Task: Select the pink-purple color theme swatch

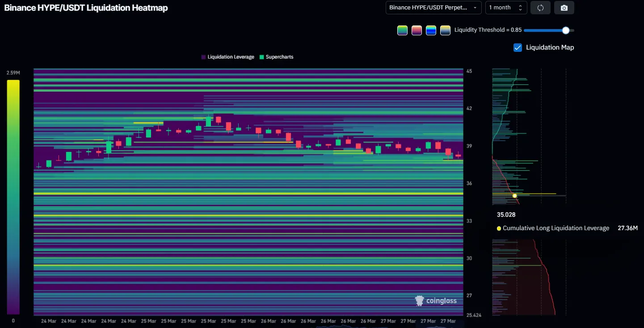Action: (x=417, y=30)
